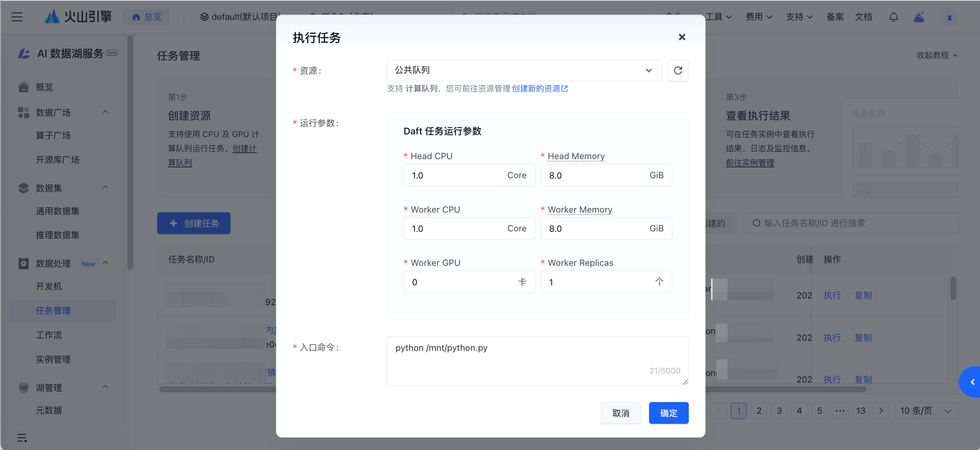980x450 pixels.
Task: Collapse the 湖管理 sidebar section
Action: coord(106,387)
